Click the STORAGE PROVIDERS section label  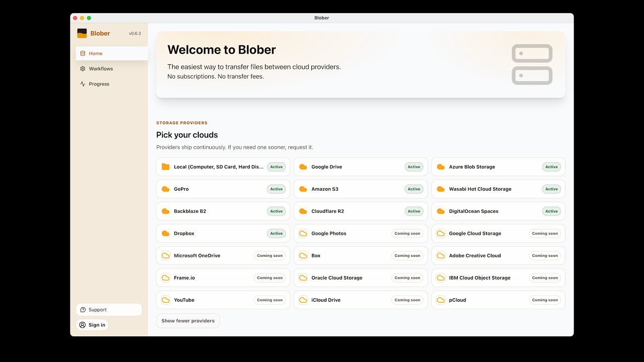(x=182, y=123)
